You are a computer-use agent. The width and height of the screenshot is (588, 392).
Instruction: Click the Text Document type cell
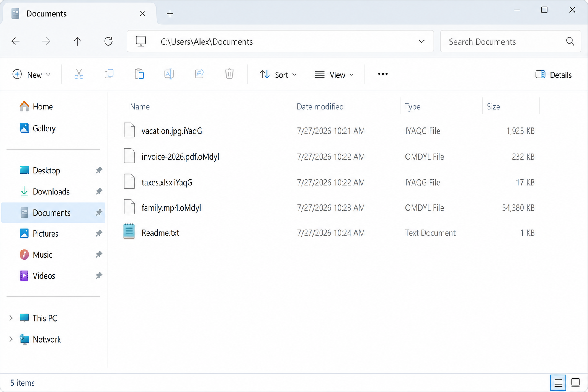pyautogui.click(x=430, y=233)
